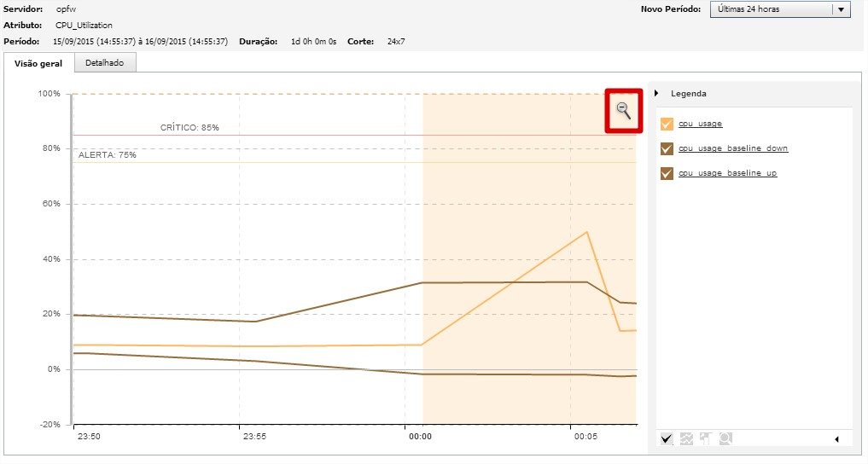Switch to the Detalhado tab
The image size is (868, 464).
pos(104,63)
